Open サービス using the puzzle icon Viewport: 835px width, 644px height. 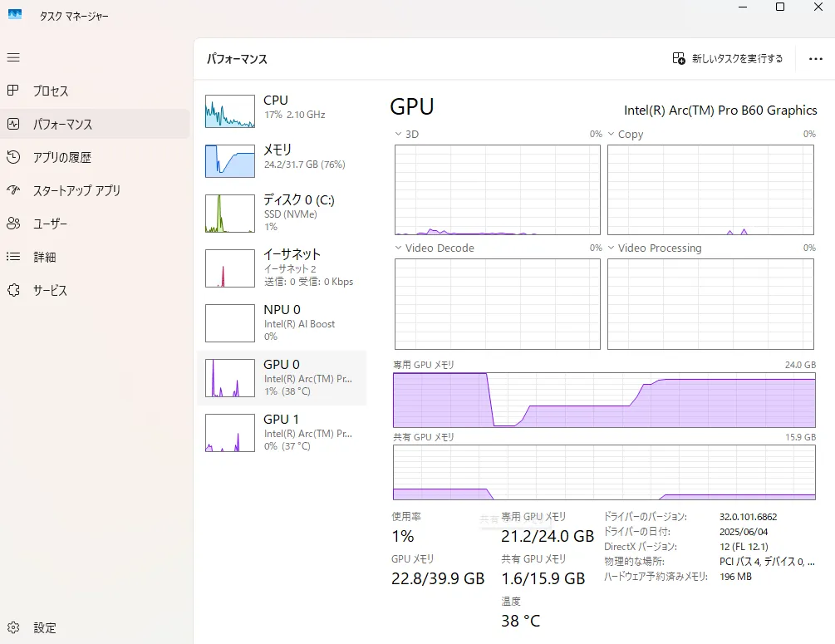click(13, 290)
